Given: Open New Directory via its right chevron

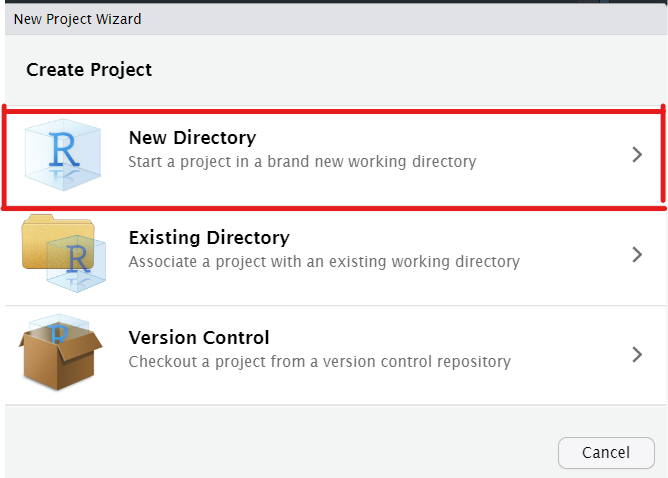Looking at the screenshot, I should coord(637,154).
